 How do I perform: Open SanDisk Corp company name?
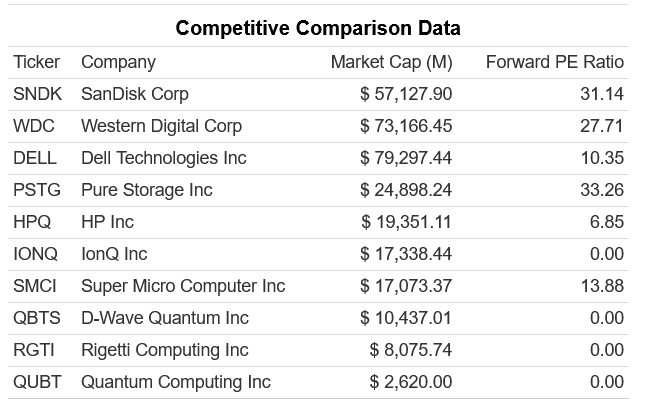(x=135, y=94)
